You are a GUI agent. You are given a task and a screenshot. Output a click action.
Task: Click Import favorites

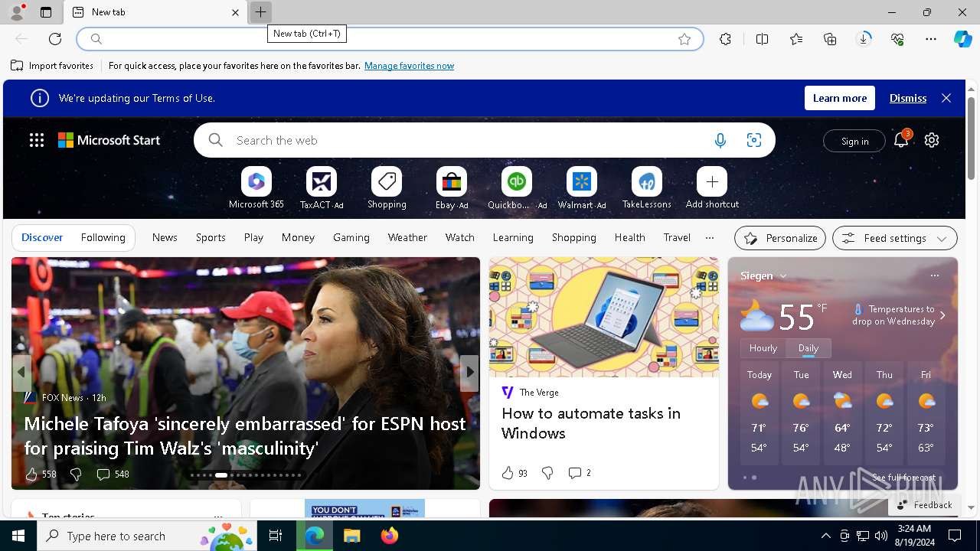pyautogui.click(x=52, y=66)
